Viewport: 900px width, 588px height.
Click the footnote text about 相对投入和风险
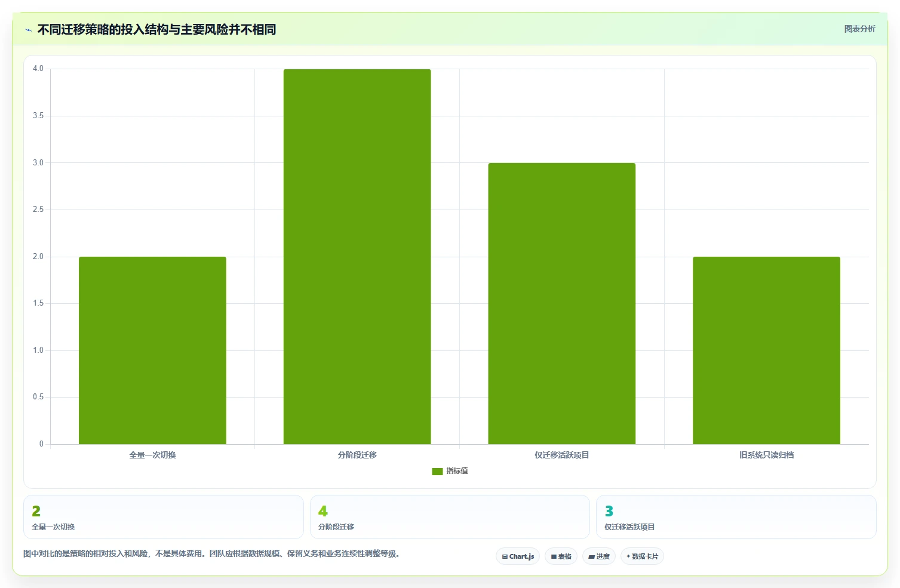(x=211, y=554)
